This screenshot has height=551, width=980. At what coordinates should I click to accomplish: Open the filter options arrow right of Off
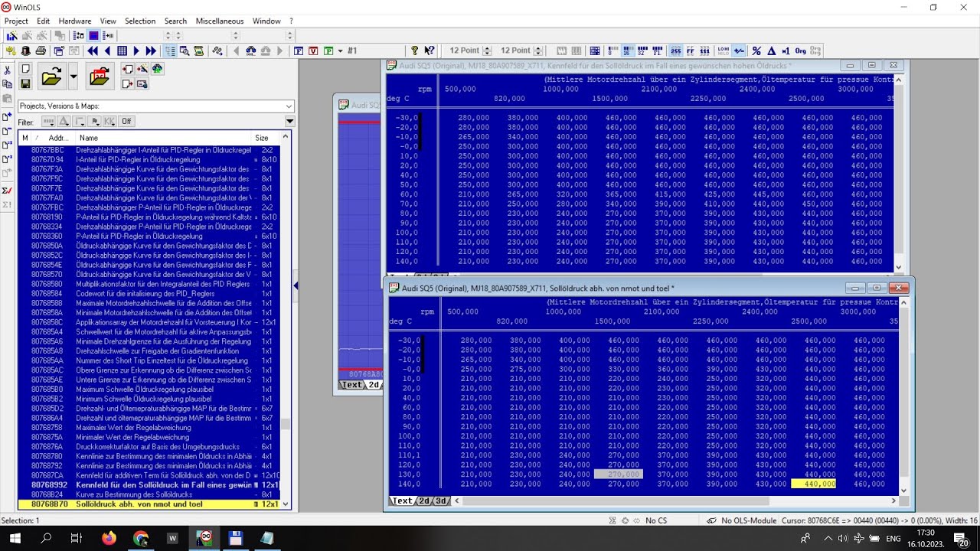click(x=290, y=121)
